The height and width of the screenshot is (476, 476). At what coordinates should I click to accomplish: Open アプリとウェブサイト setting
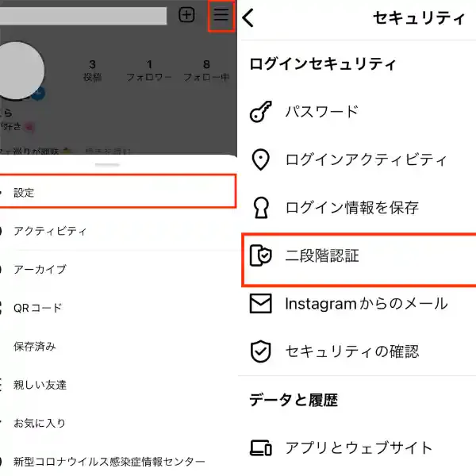[359, 447]
